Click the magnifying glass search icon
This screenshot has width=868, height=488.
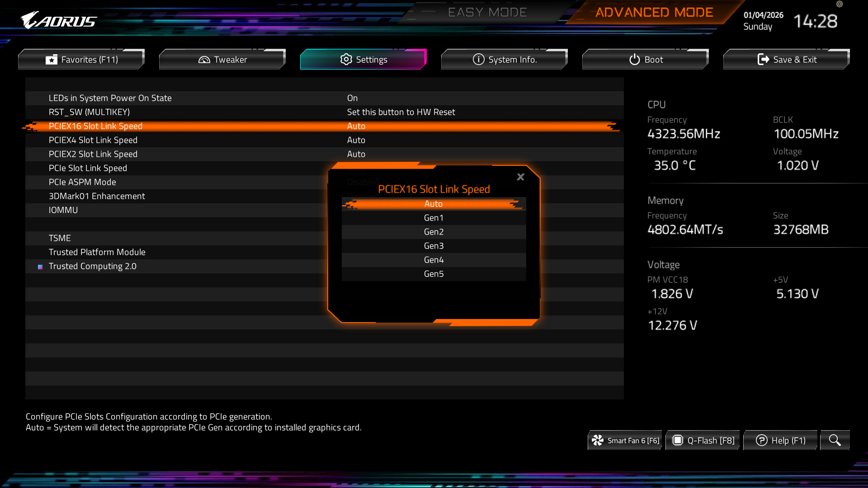[835, 440]
